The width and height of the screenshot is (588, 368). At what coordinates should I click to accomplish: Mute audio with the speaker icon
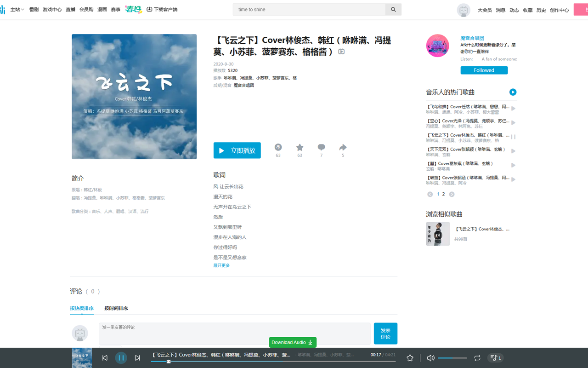pos(430,357)
